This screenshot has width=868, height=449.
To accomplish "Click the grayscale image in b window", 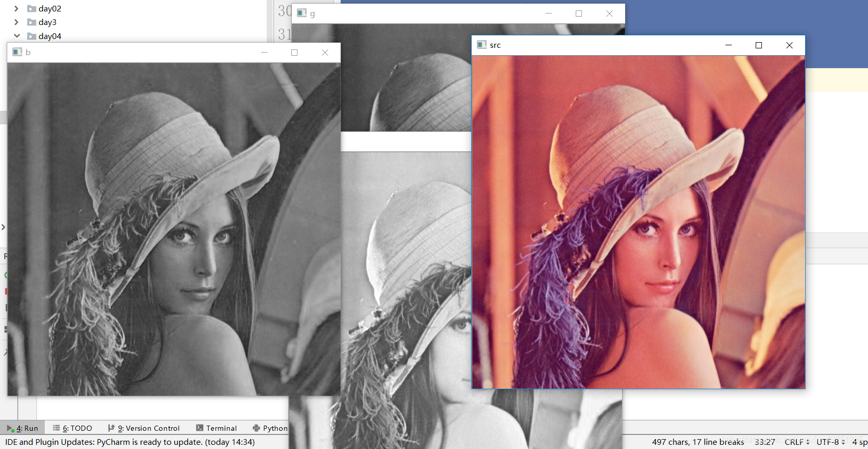I will [174, 229].
